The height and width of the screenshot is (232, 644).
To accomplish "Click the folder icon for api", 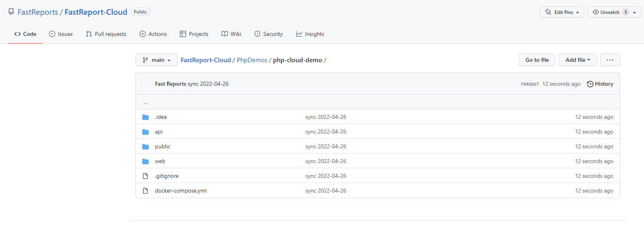I will 145,132.
